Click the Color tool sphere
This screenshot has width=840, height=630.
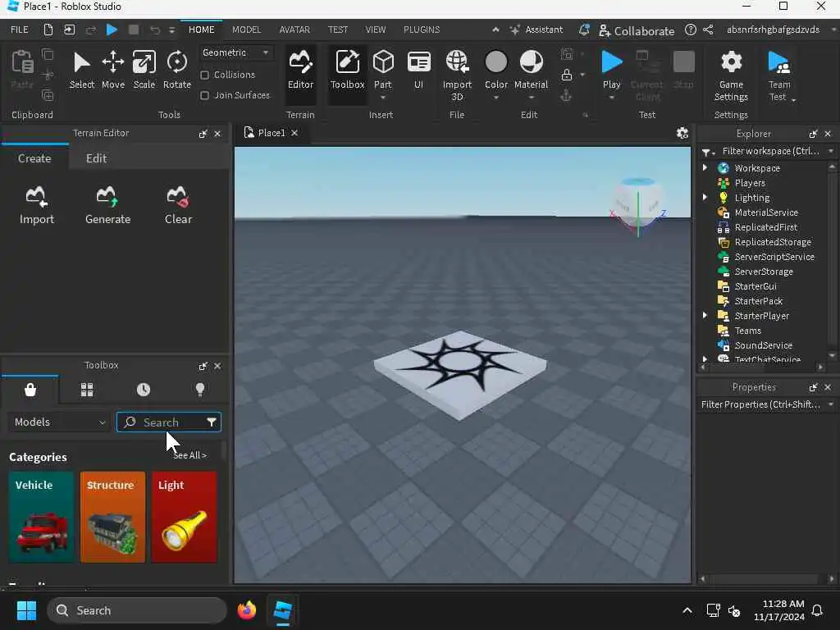(496, 62)
